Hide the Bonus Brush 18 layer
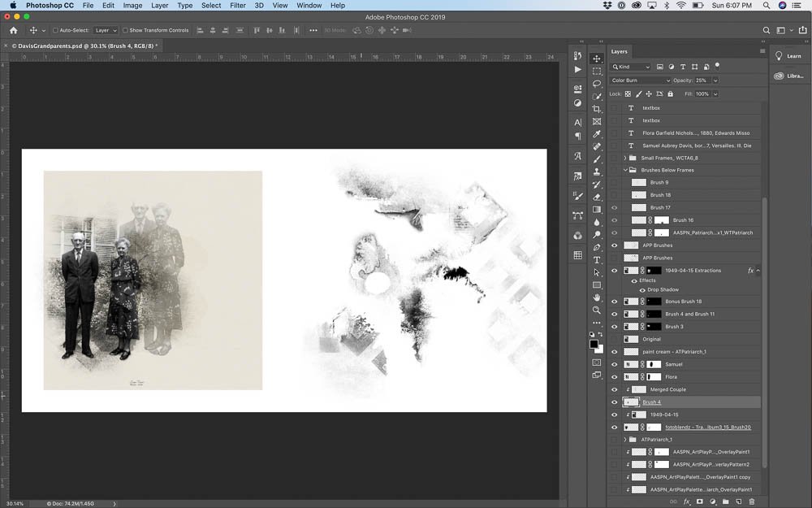 [x=615, y=302]
